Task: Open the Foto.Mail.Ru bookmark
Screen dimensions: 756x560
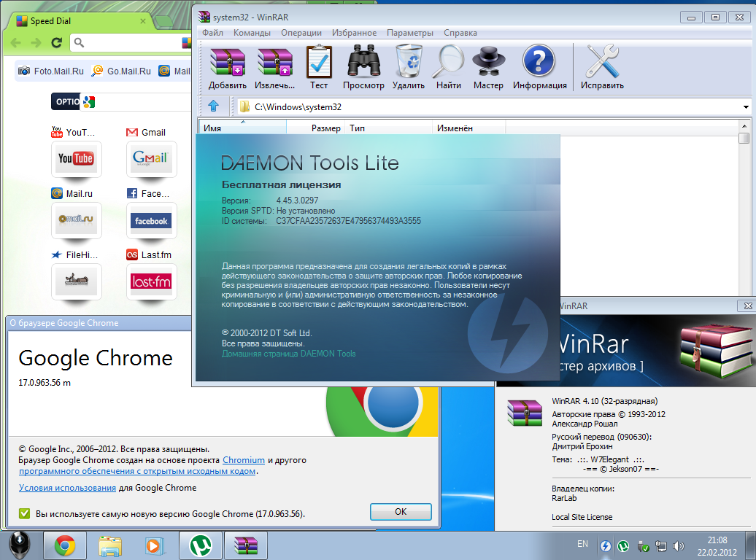Action: tap(50, 71)
